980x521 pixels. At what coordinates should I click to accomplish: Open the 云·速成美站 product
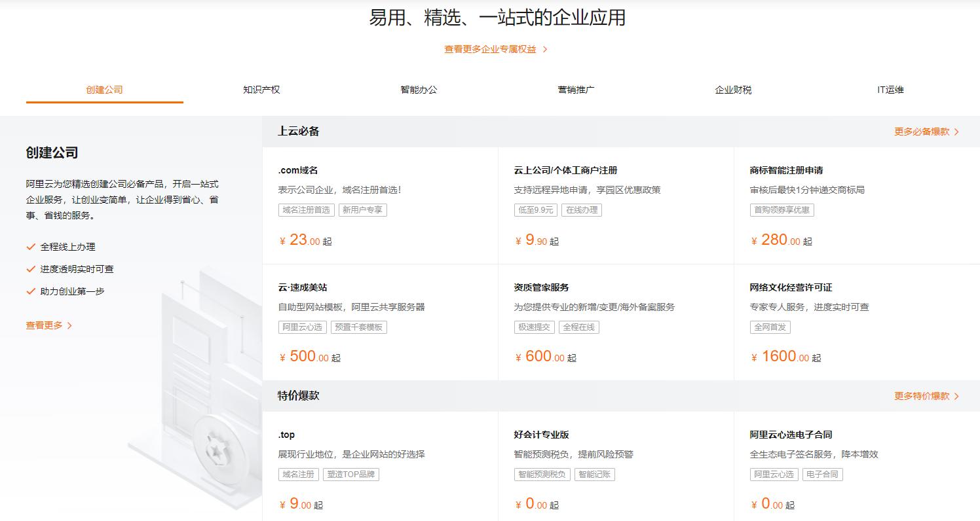(380, 322)
